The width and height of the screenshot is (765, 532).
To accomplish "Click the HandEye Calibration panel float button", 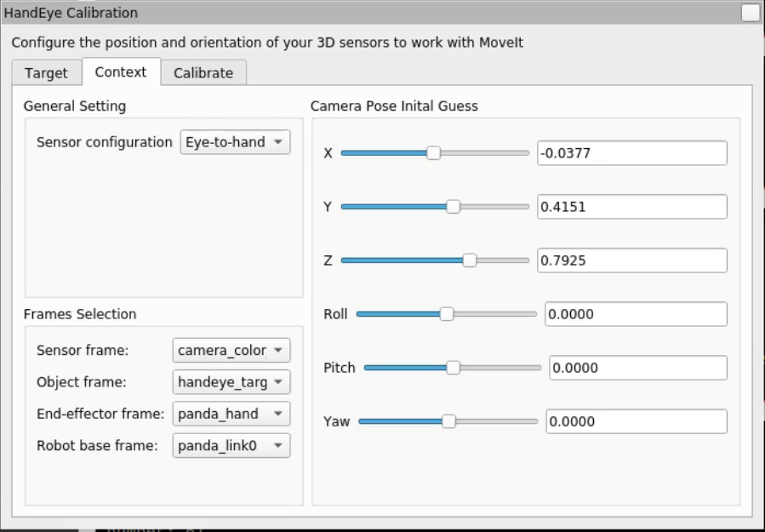I will coord(750,13).
